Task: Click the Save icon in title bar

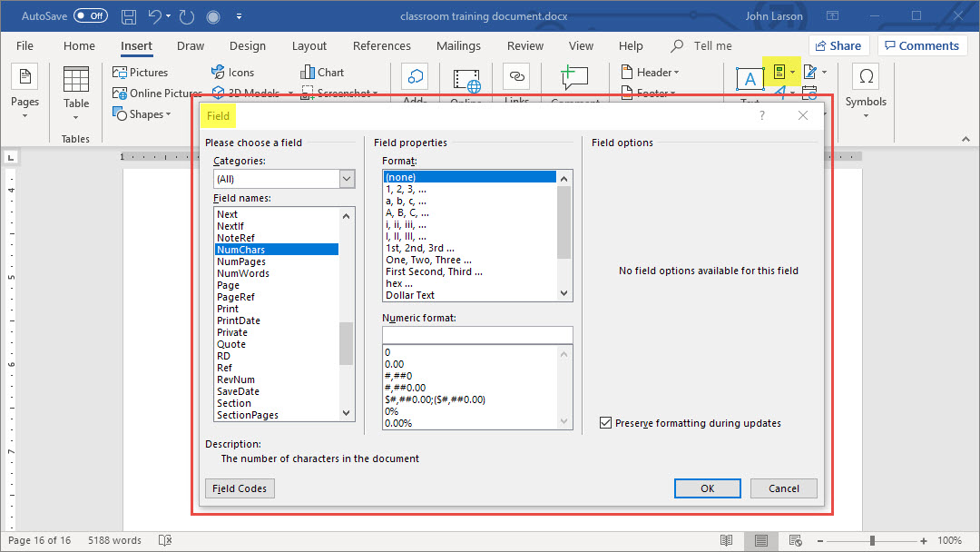Action: coord(129,16)
